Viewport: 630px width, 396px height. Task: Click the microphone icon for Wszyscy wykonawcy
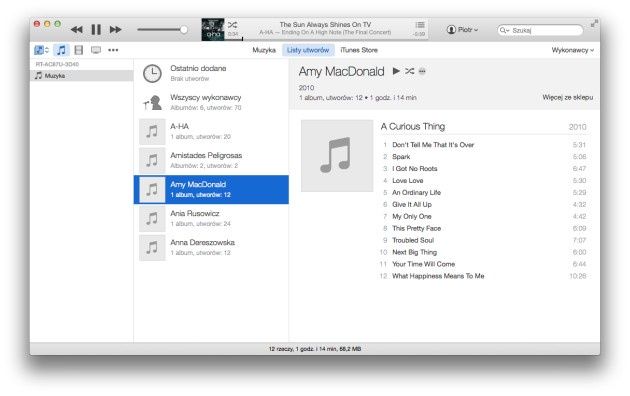pyautogui.click(x=152, y=102)
